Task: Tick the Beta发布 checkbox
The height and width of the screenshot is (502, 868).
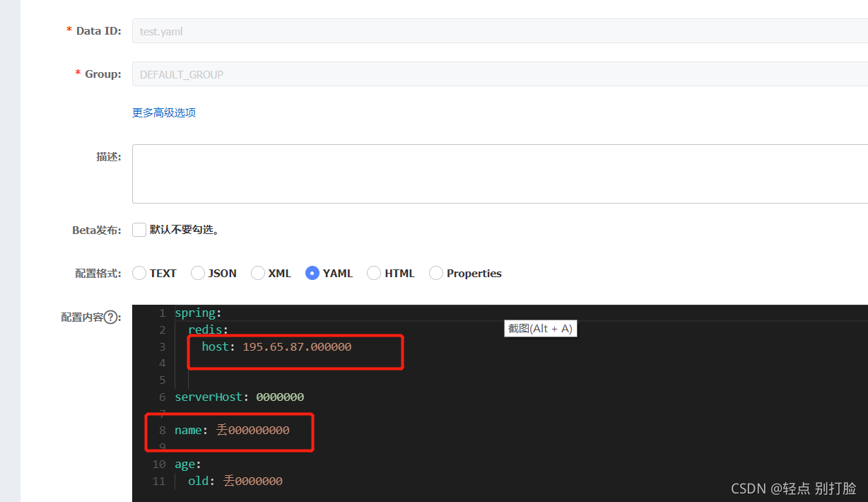Action: (139, 230)
